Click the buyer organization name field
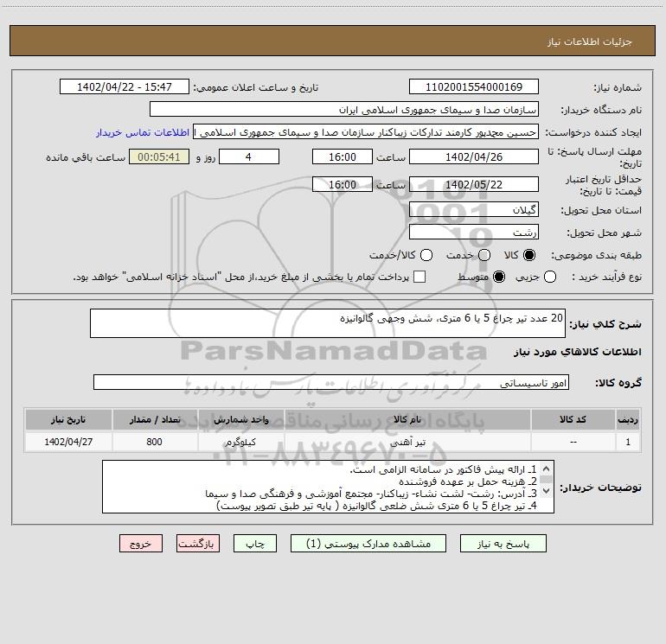 (x=344, y=109)
